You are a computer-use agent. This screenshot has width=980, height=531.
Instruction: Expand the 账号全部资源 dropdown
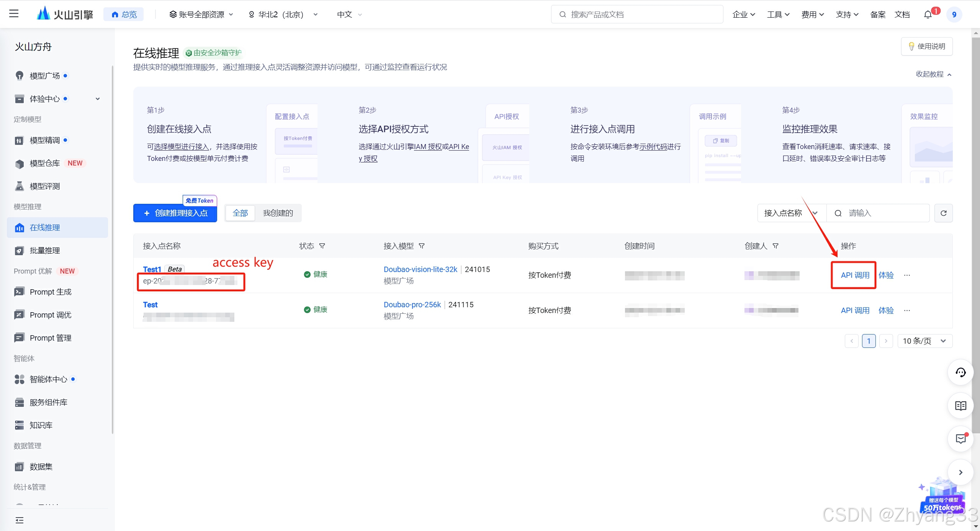click(x=201, y=15)
